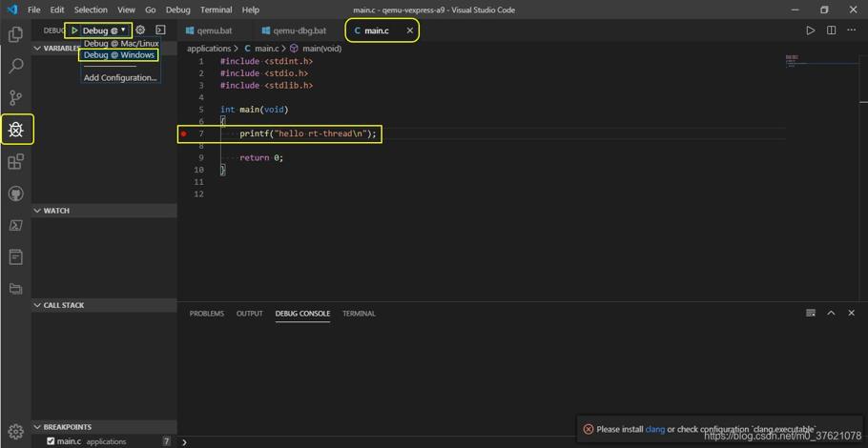Open the GitHub view in activity bar
The height and width of the screenshot is (448, 868).
pyautogui.click(x=16, y=193)
